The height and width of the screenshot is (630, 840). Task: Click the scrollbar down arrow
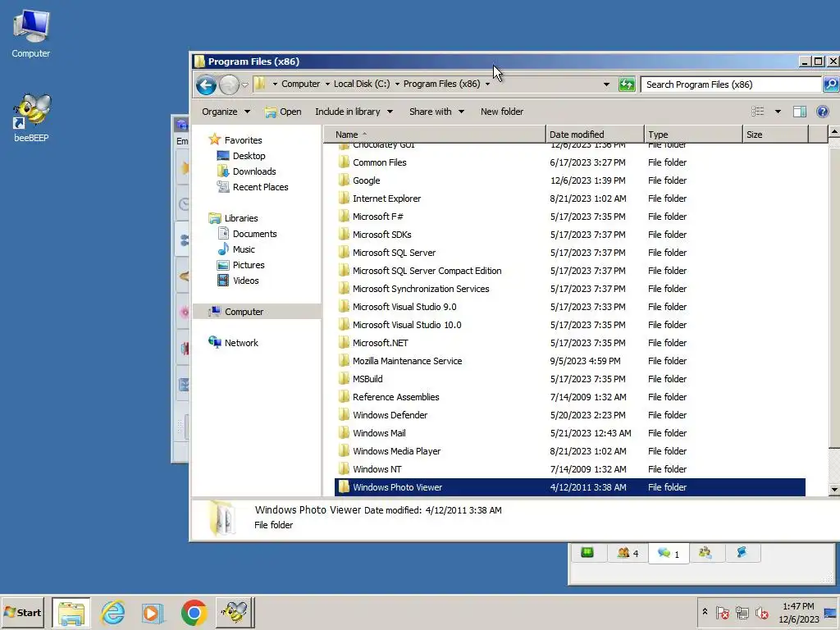(834, 490)
